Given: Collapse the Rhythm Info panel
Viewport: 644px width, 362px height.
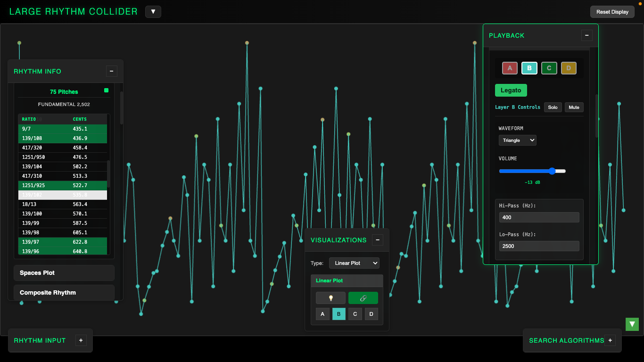Looking at the screenshot, I should click(x=111, y=71).
